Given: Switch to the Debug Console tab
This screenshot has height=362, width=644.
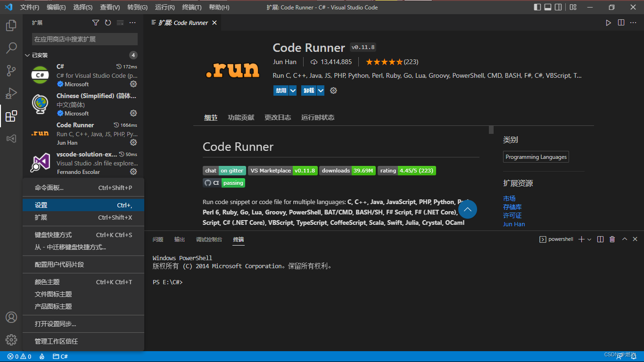Looking at the screenshot, I should click(x=209, y=239).
